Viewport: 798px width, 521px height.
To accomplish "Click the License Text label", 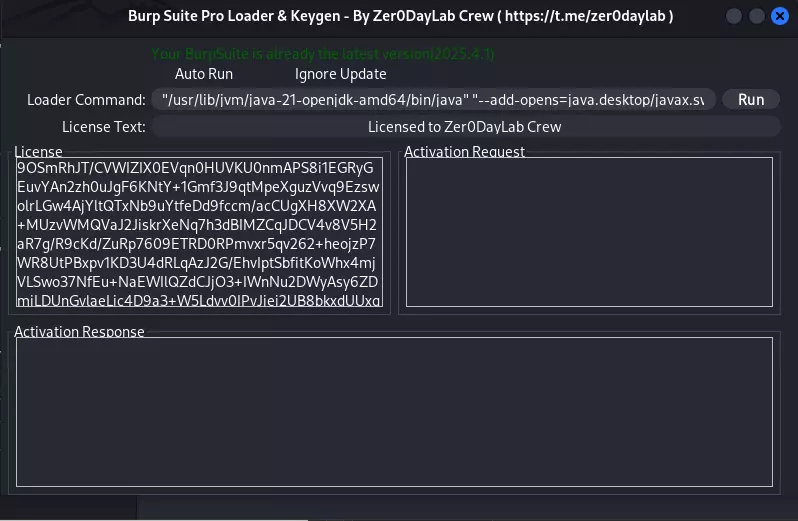I will click(104, 127).
